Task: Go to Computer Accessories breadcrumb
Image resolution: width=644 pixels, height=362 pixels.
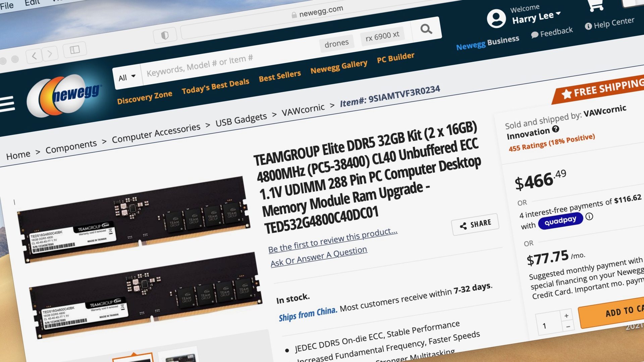Action: 156,132
